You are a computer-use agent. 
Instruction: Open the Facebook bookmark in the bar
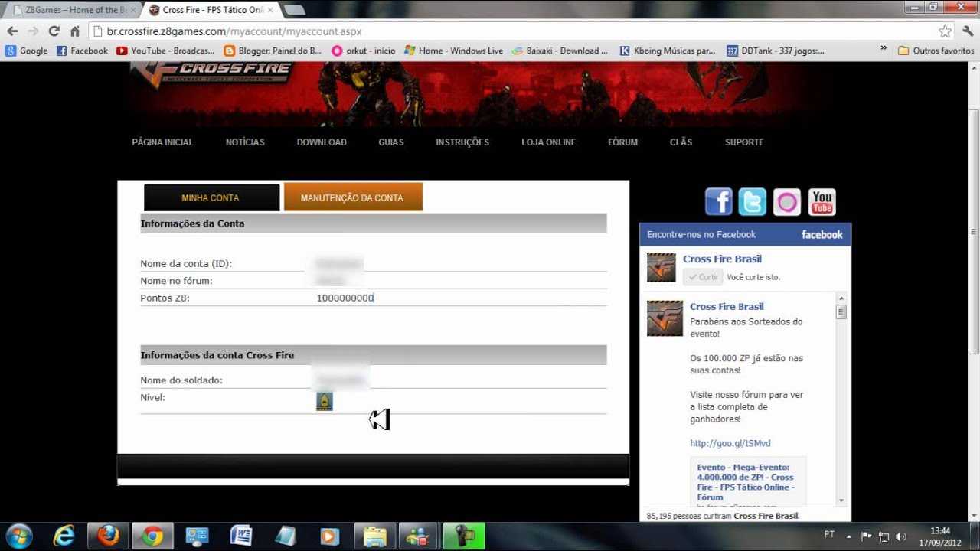coord(83,51)
